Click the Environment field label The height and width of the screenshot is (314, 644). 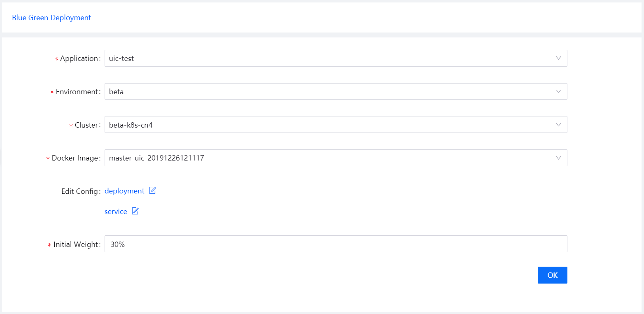77,92
